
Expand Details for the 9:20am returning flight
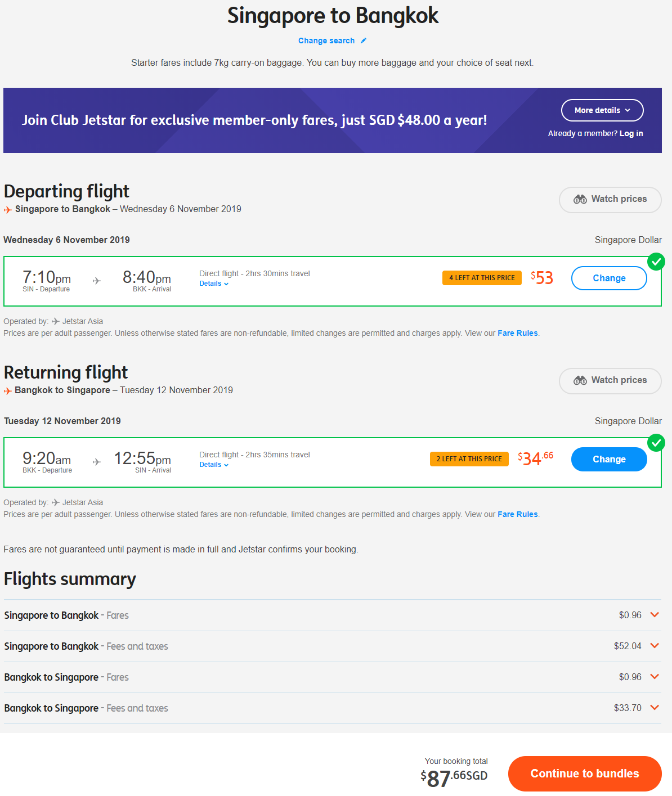214,465
